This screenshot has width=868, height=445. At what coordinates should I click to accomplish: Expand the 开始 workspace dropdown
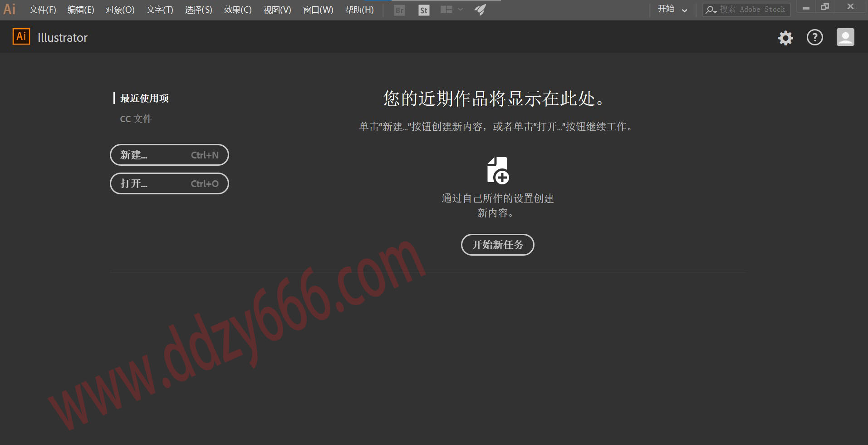click(672, 9)
